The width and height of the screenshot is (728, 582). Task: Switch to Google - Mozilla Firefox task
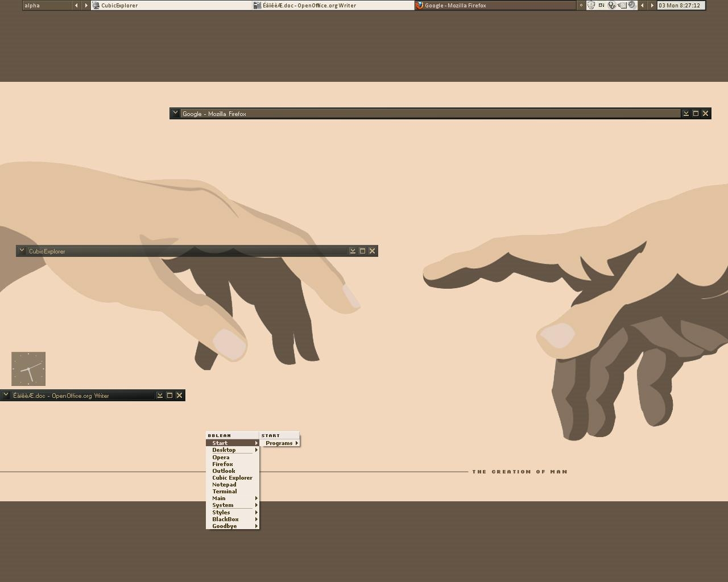pyautogui.click(x=495, y=5)
